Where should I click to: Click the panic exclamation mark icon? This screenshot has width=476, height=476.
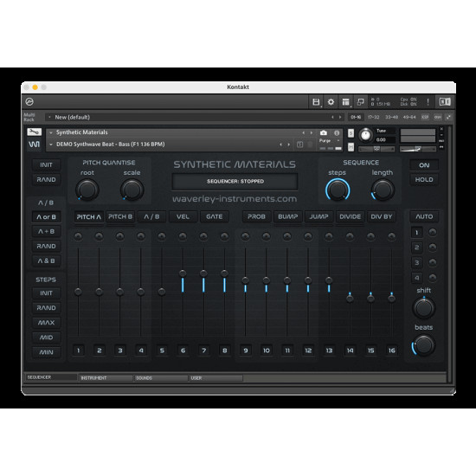pyautogui.click(x=428, y=102)
